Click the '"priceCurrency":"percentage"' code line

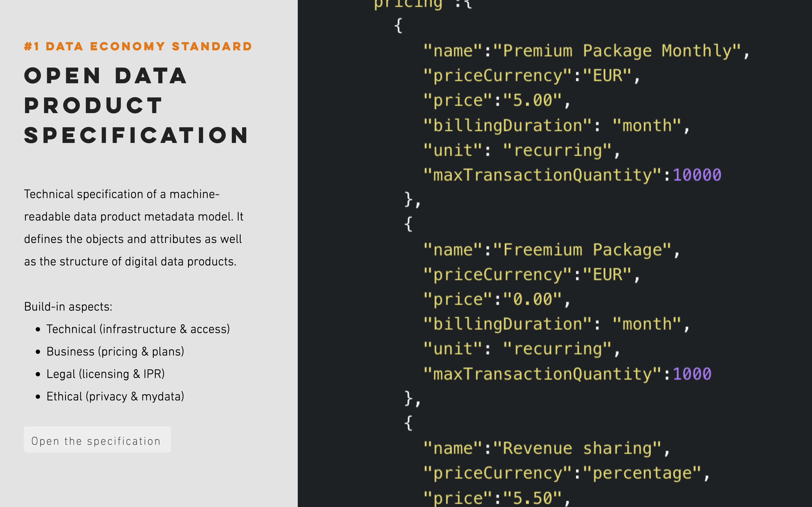coord(566,473)
